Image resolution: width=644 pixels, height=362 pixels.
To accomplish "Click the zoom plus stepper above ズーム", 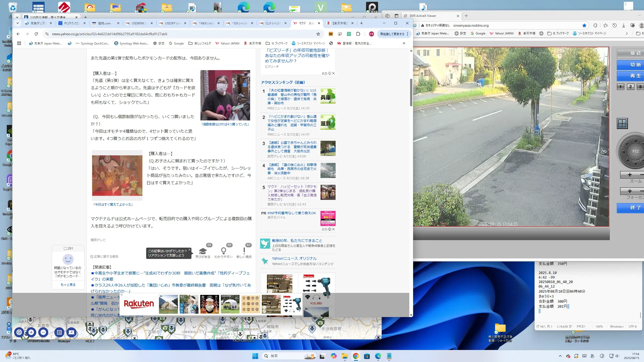I will coord(629,175).
